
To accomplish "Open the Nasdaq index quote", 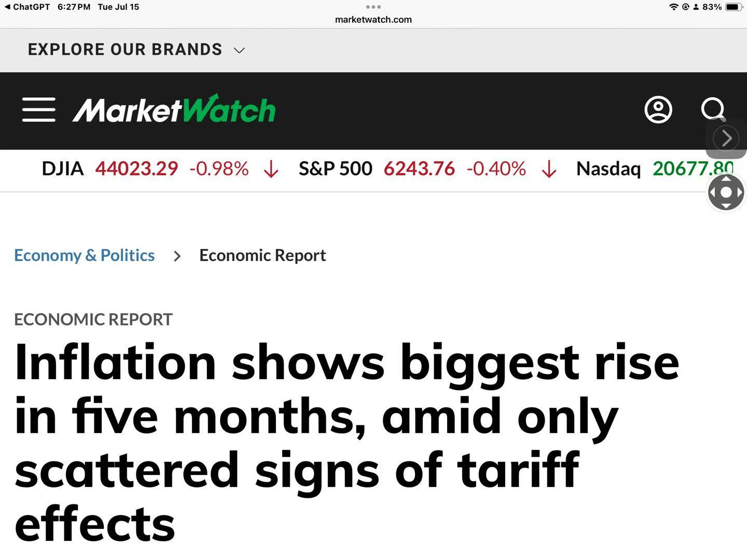I will pyautogui.click(x=608, y=169).
